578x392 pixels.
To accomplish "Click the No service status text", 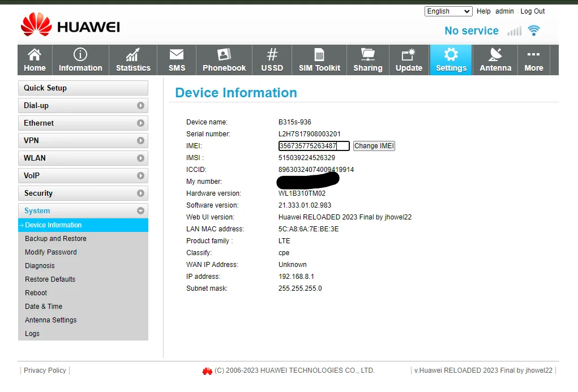I will [472, 31].
